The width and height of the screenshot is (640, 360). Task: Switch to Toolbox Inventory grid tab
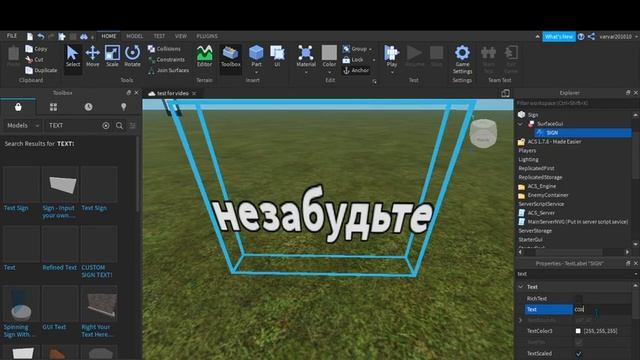(53, 107)
